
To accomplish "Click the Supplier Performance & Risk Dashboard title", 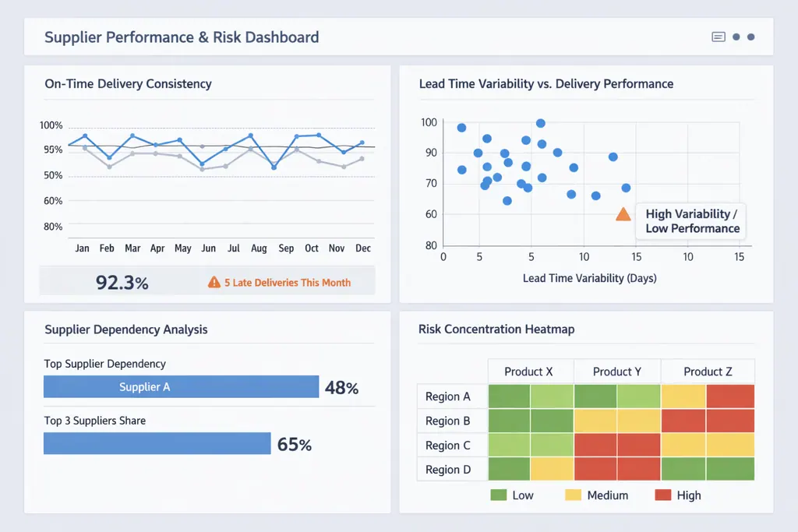I will click(182, 37).
